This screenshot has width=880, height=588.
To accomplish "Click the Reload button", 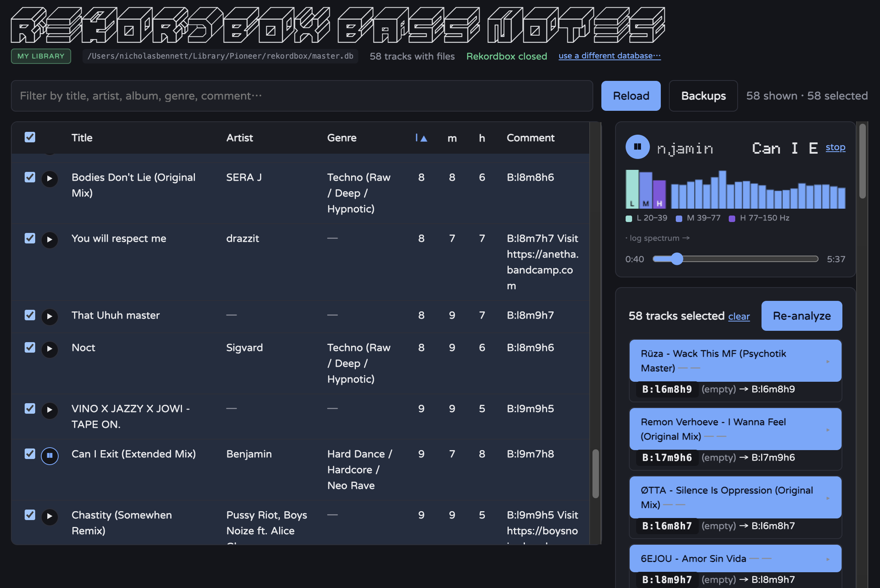I will click(x=631, y=96).
